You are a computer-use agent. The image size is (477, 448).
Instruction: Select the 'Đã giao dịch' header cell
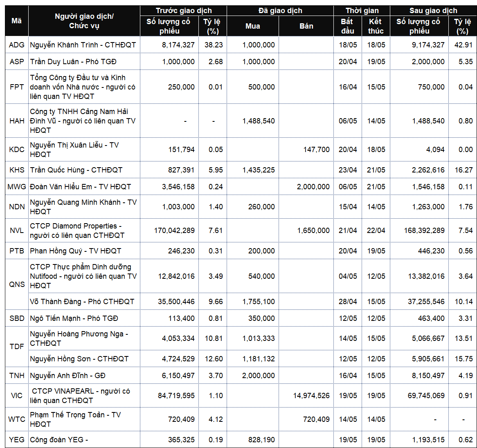(280, 10)
